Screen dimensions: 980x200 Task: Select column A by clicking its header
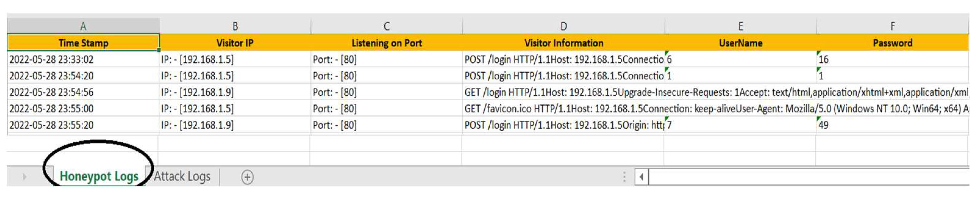83,26
